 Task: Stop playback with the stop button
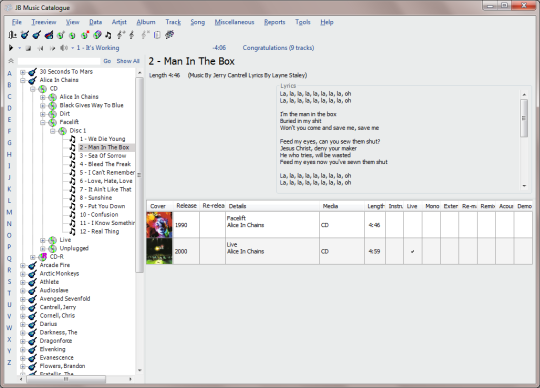tap(29, 48)
